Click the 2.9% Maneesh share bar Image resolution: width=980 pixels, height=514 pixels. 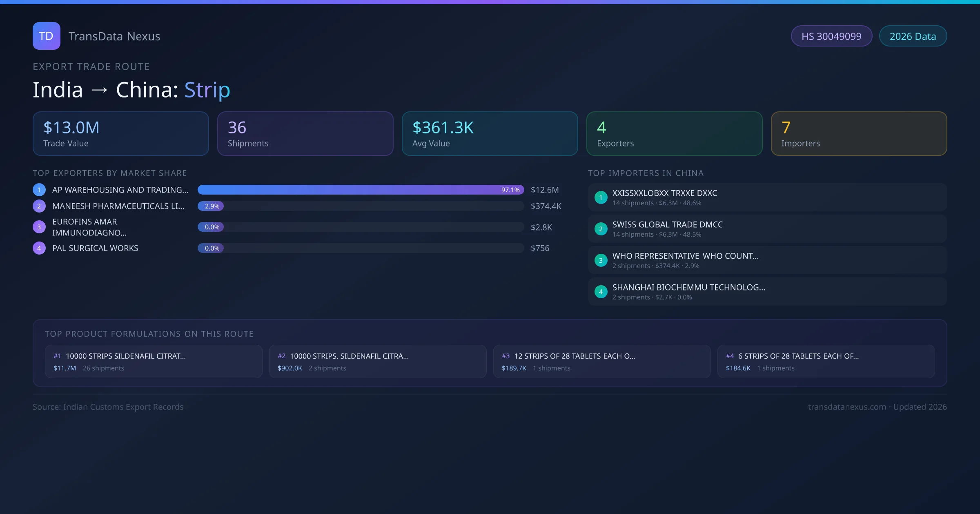(211, 206)
